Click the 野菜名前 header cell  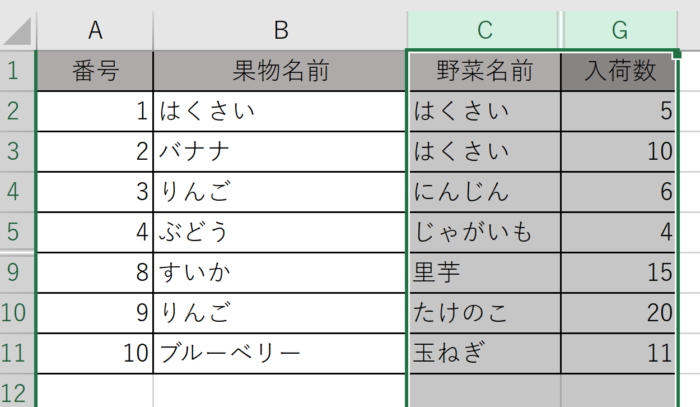tap(484, 72)
